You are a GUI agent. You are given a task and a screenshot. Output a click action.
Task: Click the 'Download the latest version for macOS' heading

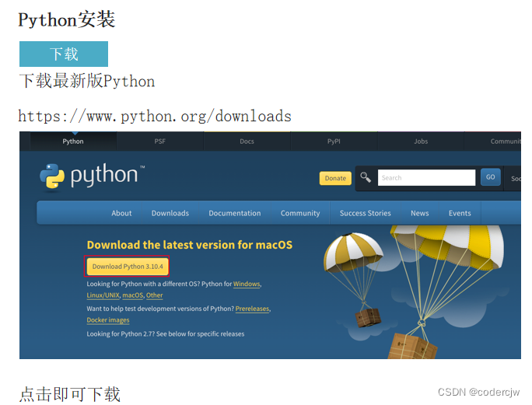[190, 245]
